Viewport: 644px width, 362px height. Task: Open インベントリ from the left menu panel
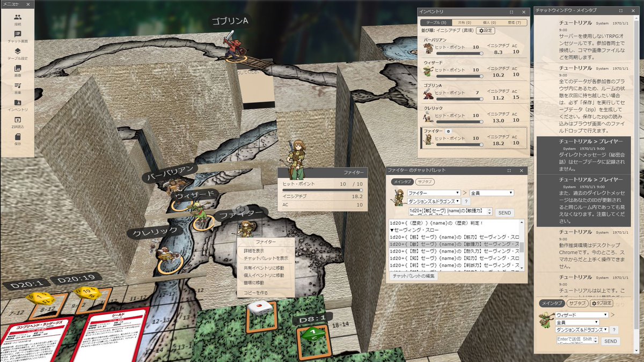(18, 106)
